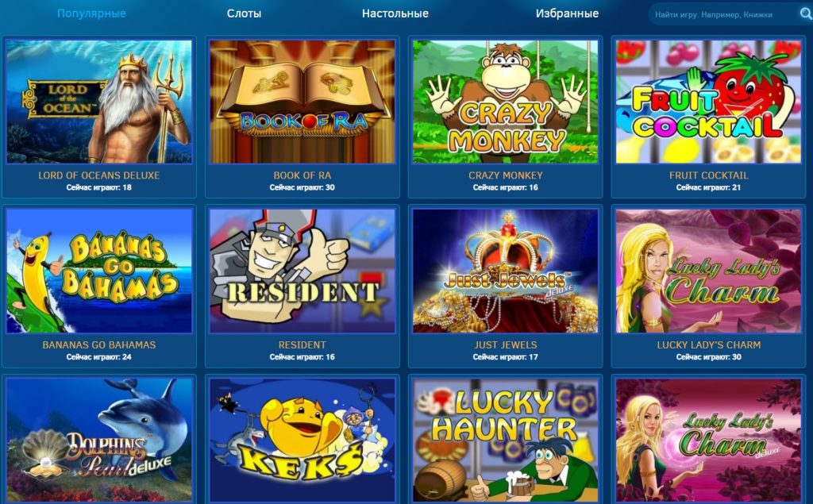Launch the Resident game thumbnail
813x504 pixels.
click(302, 271)
